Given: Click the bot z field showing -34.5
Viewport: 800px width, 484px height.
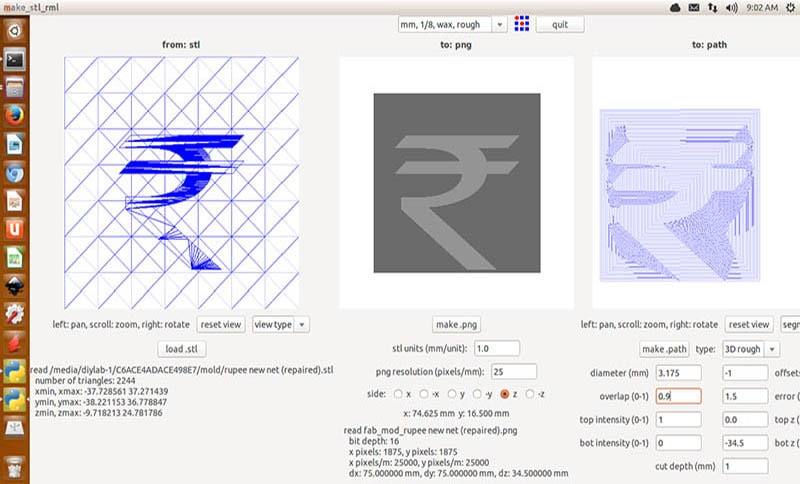Looking at the screenshot, I should pyautogui.click(x=745, y=443).
